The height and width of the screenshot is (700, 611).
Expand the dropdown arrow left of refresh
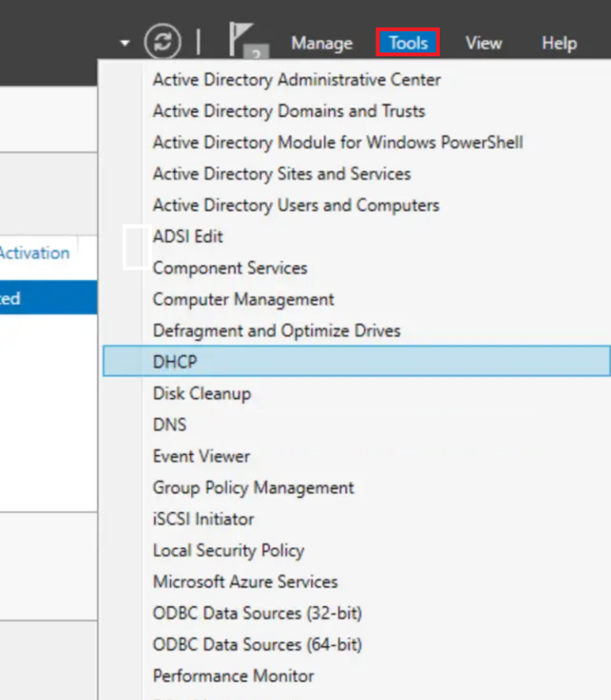pos(123,42)
